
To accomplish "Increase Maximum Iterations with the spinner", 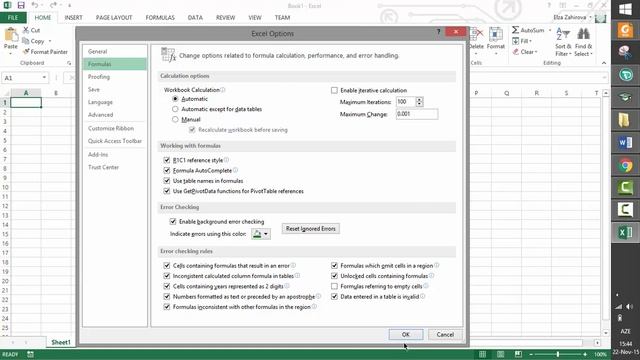I will coord(419,99).
